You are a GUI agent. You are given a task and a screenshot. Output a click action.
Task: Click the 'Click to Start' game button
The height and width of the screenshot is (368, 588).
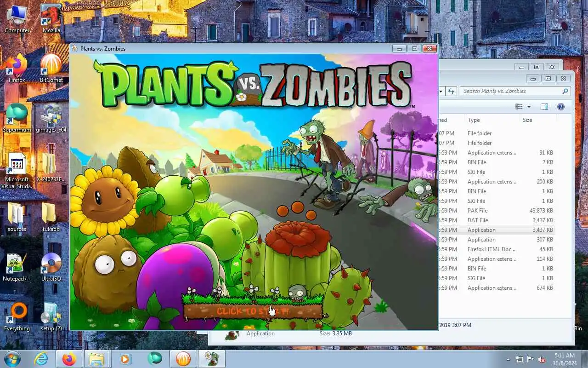click(x=253, y=311)
